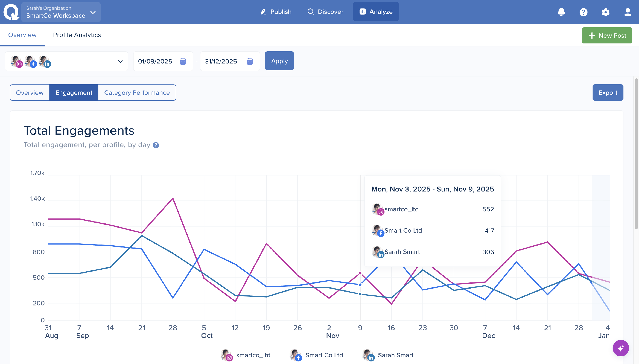This screenshot has width=639, height=364.
Task: Click the Export button
Action: coord(607,93)
